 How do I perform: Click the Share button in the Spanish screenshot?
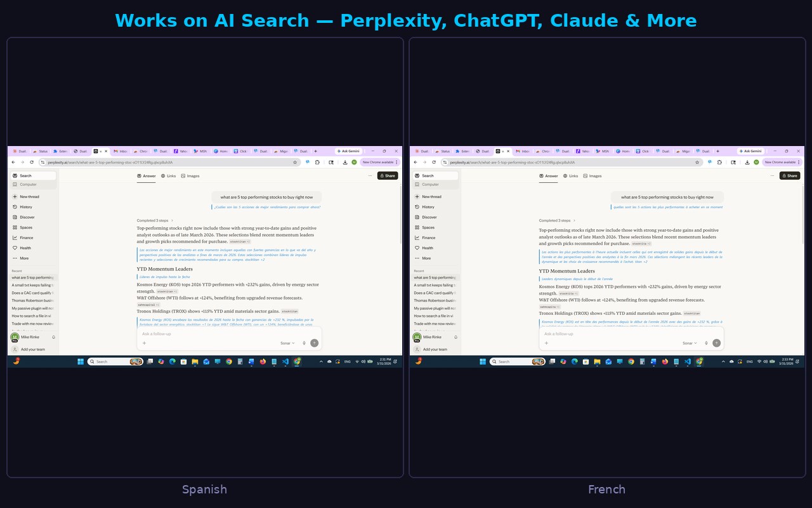pos(388,176)
